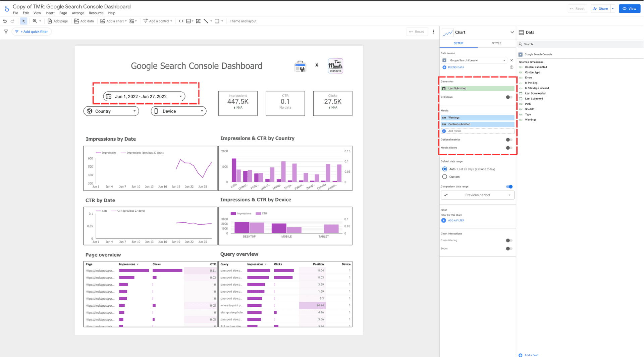This screenshot has width=644, height=357.
Task: Click the Data panel Search field
Action: click(x=580, y=44)
